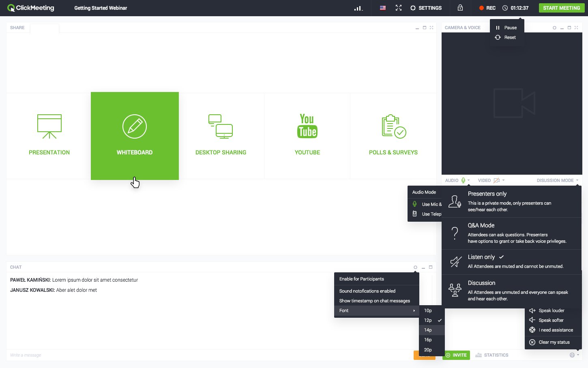Click the Start Meeting button

(561, 8)
